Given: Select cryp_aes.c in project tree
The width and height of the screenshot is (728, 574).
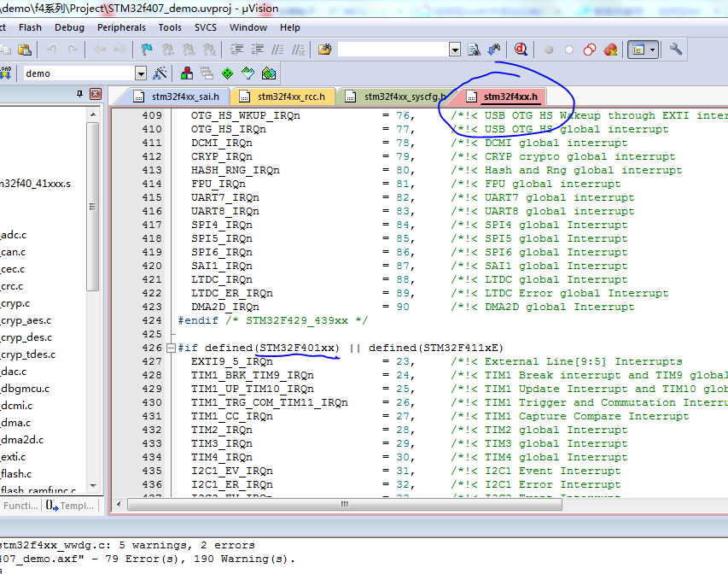Looking at the screenshot, I should [x=26, y=320].
